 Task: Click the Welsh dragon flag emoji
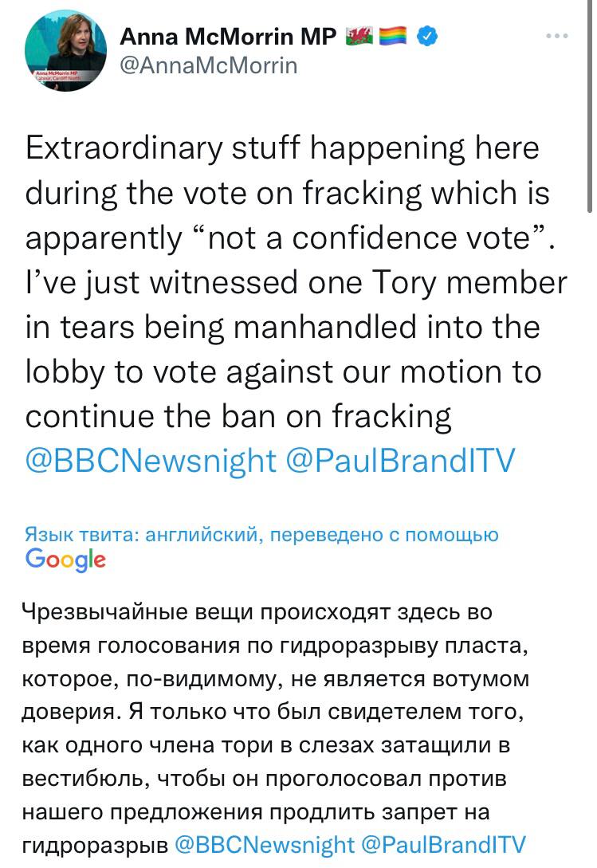coord(359,36)
